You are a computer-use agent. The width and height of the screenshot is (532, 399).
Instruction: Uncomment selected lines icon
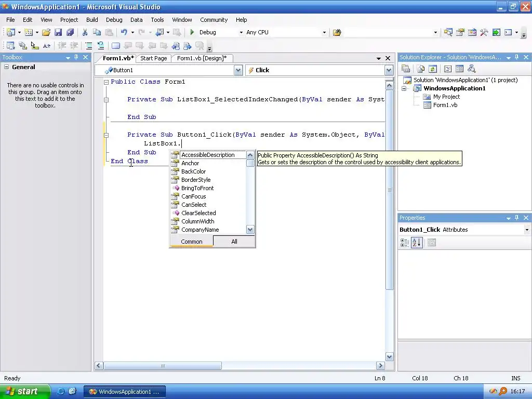pos(100,46)
